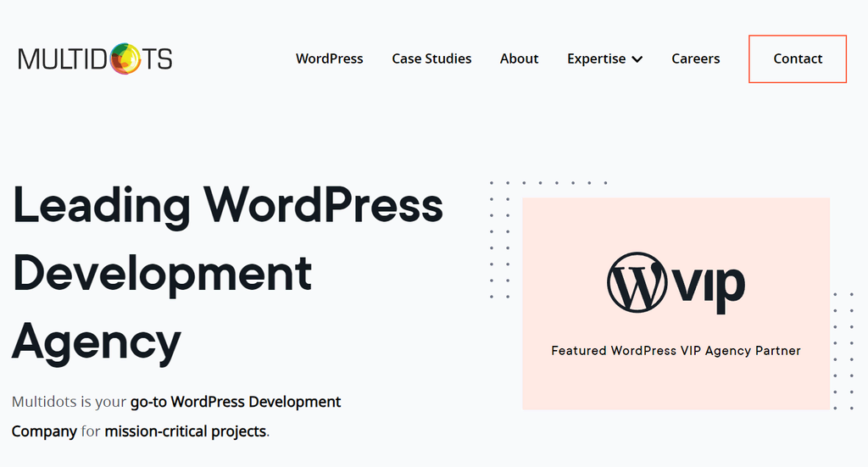
Task: Click the outlined Contact button
Action: tap(798, 59)
